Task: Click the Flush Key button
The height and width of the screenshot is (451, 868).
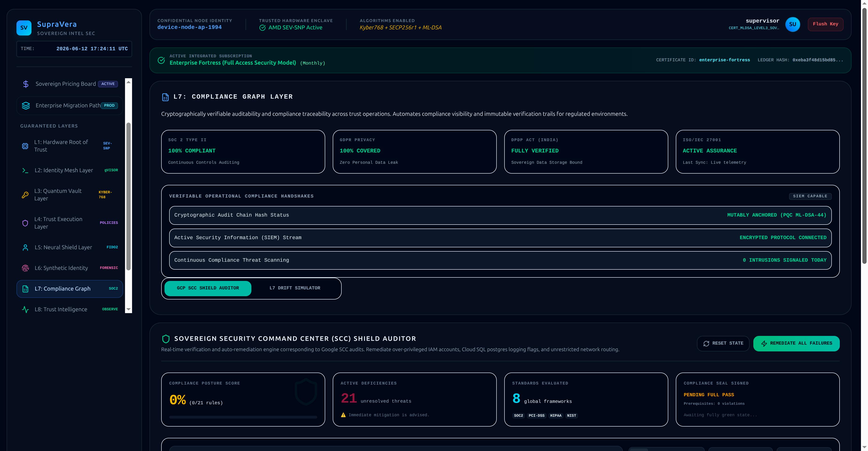Action: click(825, 24)
